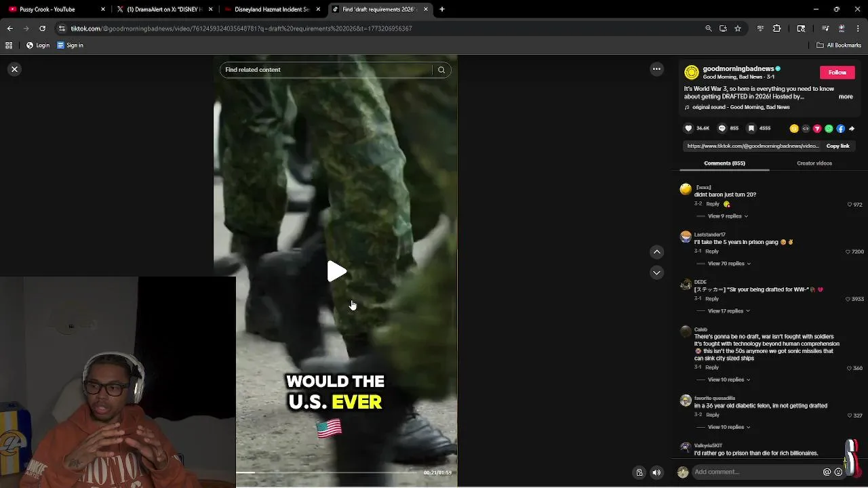Click the address bar URL
This screenshot has height=488, width=868.
[241, 28]
